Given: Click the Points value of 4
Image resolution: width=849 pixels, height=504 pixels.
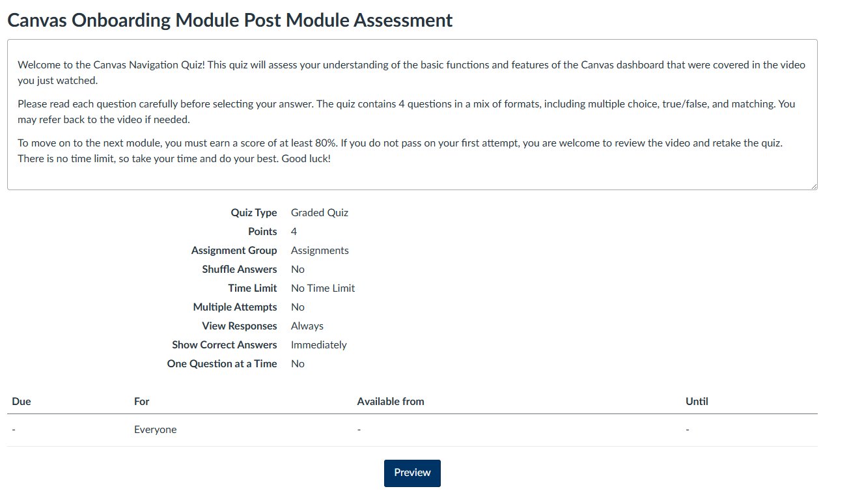Looking at the screenshot, I should point(293,231).
